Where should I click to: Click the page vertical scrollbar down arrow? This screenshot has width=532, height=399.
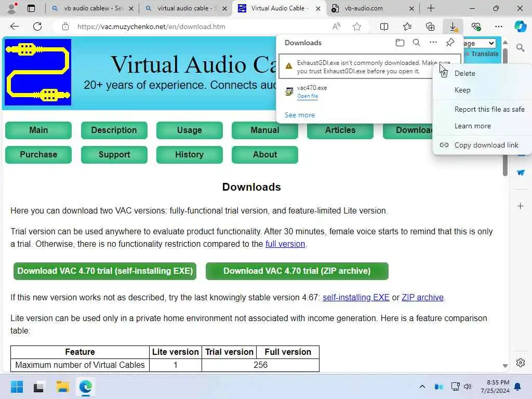click(x=505, y=366)
